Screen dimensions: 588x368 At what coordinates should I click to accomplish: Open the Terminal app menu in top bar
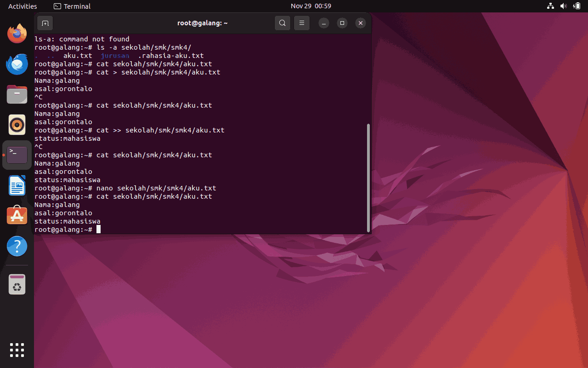click(x=72, y=6)
